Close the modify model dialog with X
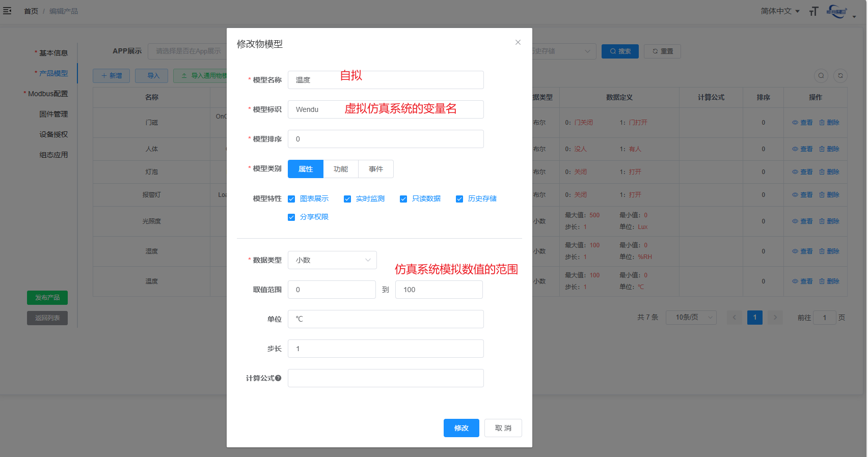 click(518, 42)
